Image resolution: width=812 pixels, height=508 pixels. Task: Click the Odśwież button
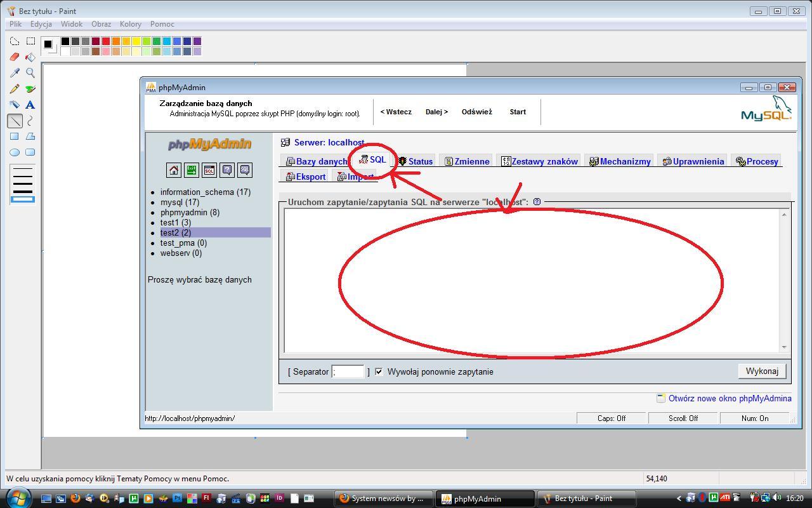point(477,112)
